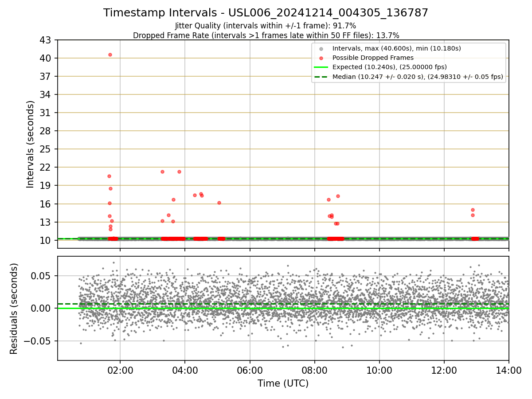Click the 'Time (UTC)' x-axis label
Image resolution: width=532 pixels, height=399 pixels.
tap(283, 383)
